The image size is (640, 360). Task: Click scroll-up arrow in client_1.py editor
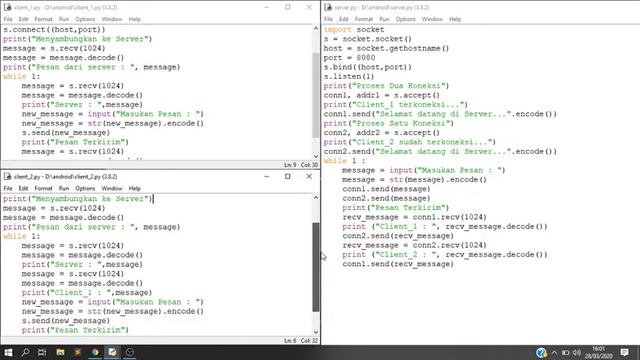(316, 29)
